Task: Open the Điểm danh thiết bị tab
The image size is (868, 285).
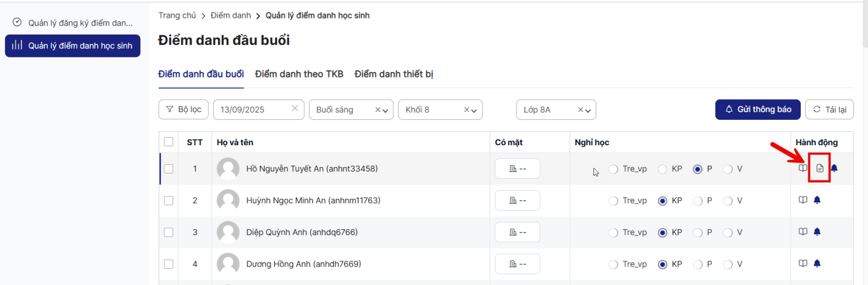Action: 393,74
